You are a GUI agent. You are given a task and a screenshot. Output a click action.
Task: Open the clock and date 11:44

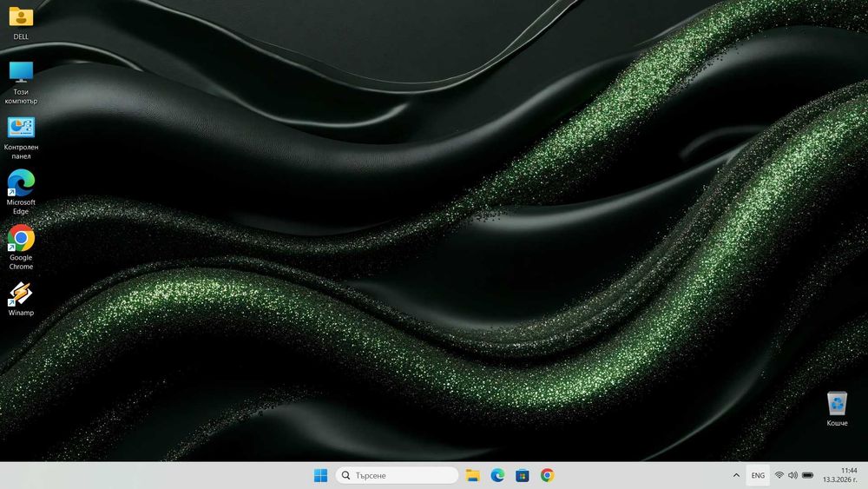tap(839, 475)
